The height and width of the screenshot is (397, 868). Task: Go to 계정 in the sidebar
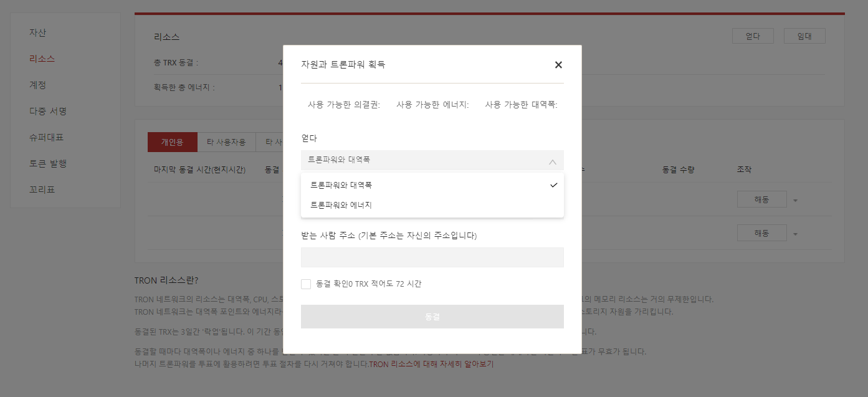[38, 85]
